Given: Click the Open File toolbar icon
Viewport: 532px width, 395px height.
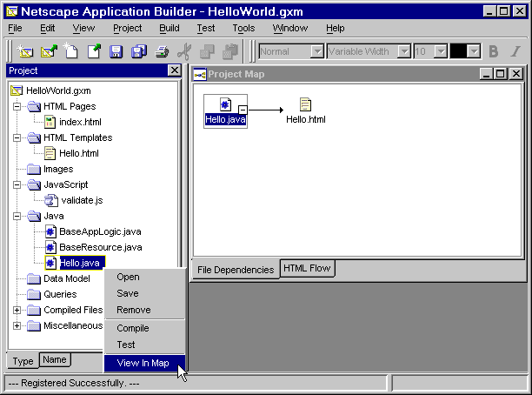Looking at the screenshot, I should click(94, 51).
